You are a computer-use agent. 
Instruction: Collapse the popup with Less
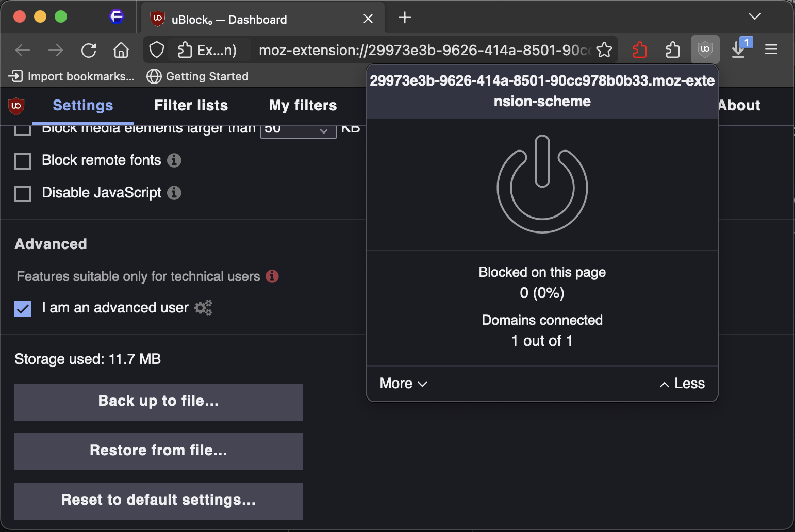(x=682, y=384)
